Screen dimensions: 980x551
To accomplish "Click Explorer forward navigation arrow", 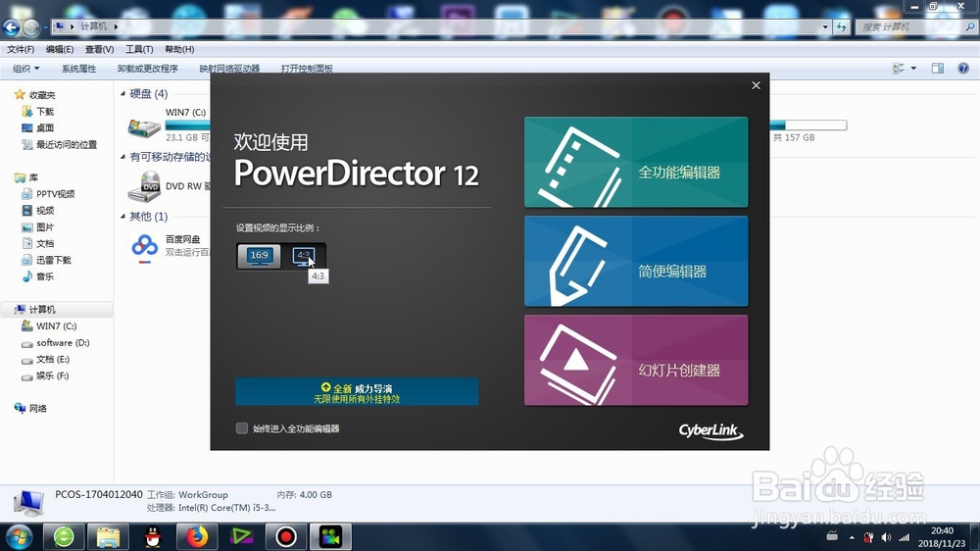I will pyautogui.click(x=30, y=26).
